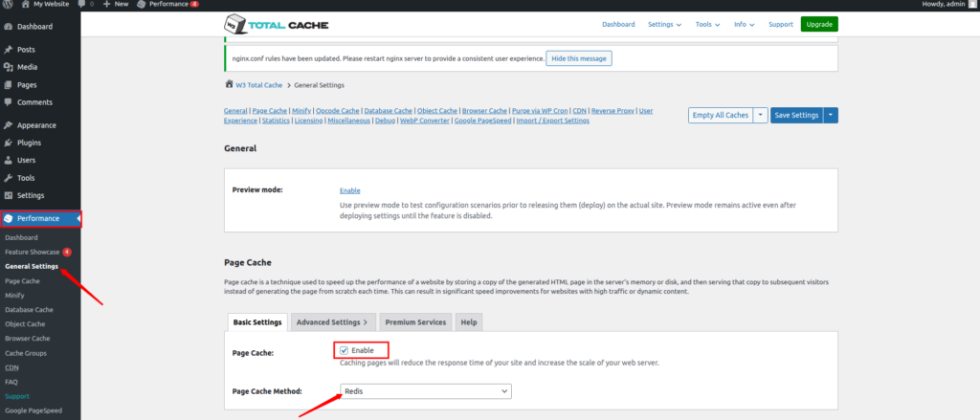Open the Tools dropdown in header
The width and height of the screenshot is (980, 420).
click(x=707, y=24)
